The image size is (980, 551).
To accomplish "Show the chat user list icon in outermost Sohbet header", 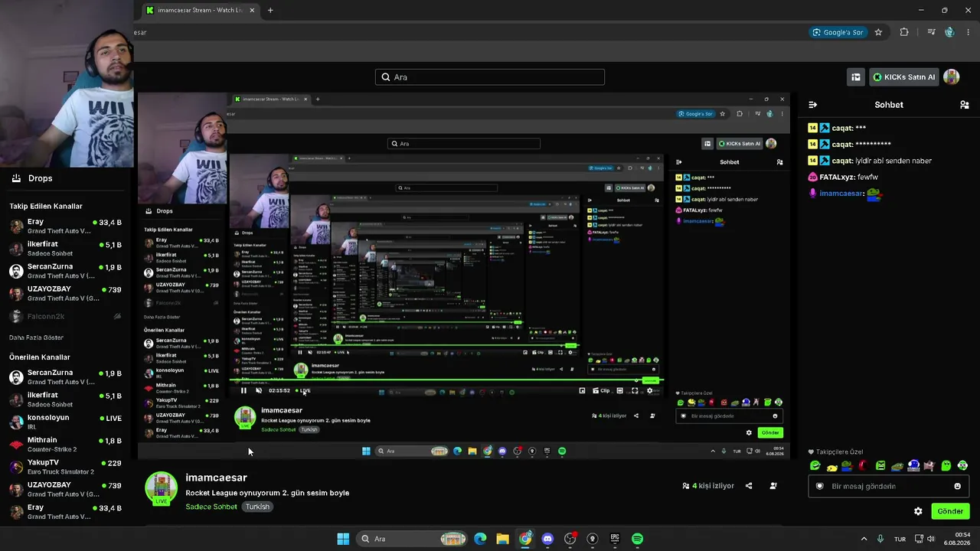I will [965, 105].
